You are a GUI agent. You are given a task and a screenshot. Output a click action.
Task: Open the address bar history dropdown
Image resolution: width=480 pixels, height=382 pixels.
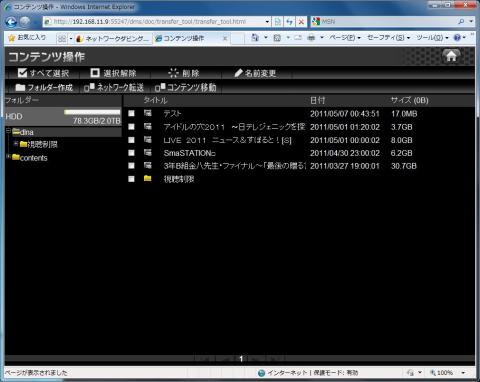[x=267, y=22]
